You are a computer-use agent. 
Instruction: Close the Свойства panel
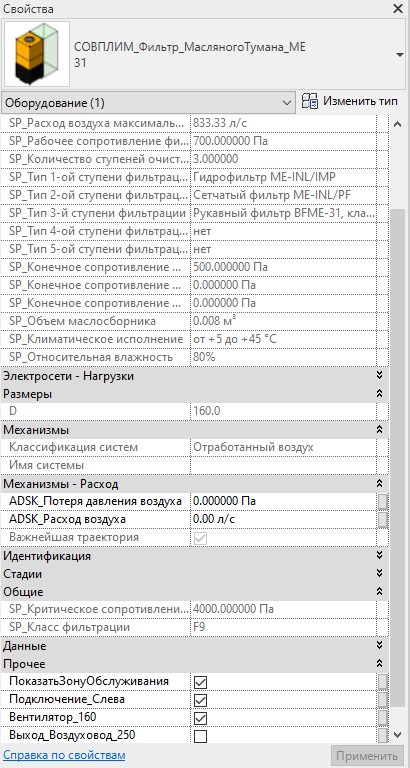pos(398,8)
